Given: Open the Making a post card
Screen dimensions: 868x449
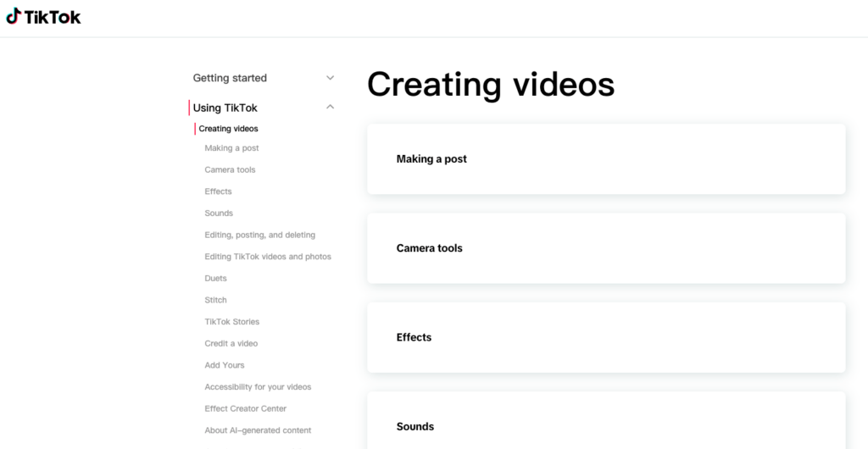Looking at the screenshot, I should point(605,159).
